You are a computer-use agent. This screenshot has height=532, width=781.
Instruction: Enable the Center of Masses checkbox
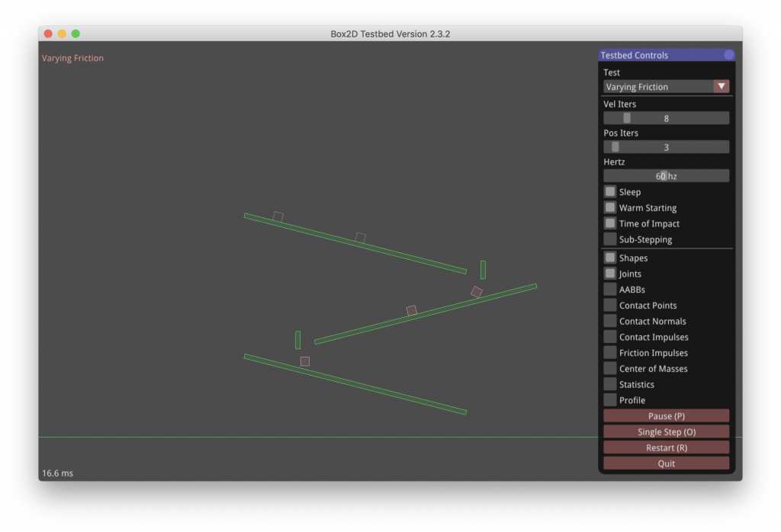pos(610,369)
